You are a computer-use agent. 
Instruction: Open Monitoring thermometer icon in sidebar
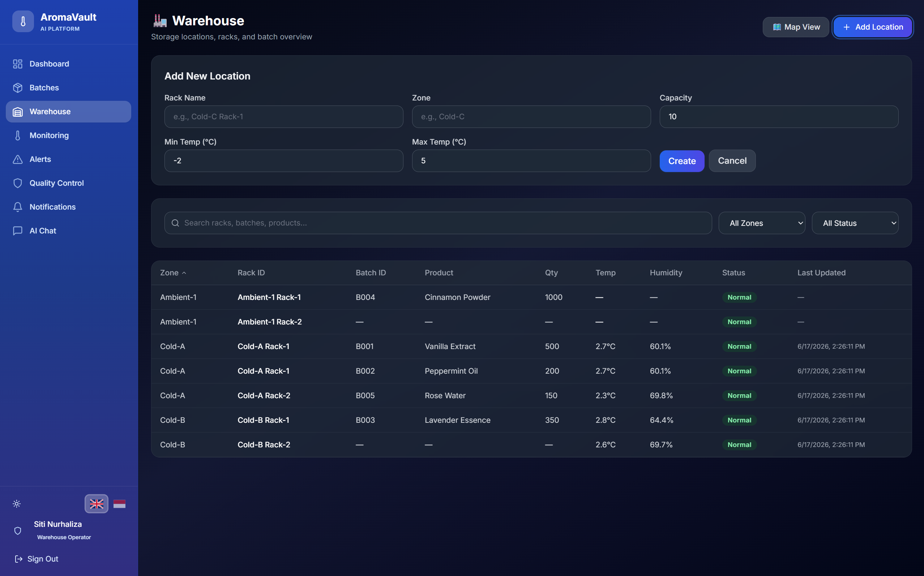point(17,136)
